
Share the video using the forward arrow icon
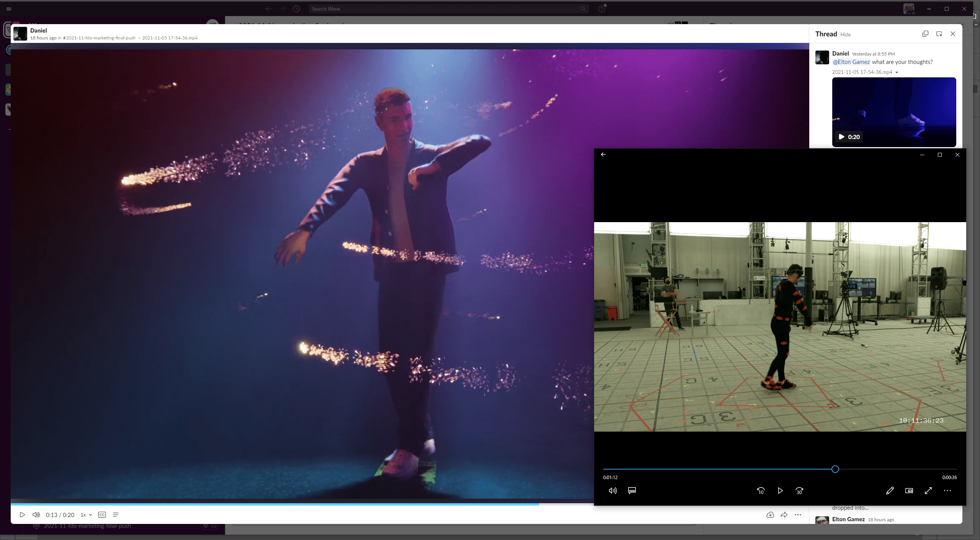784,515
